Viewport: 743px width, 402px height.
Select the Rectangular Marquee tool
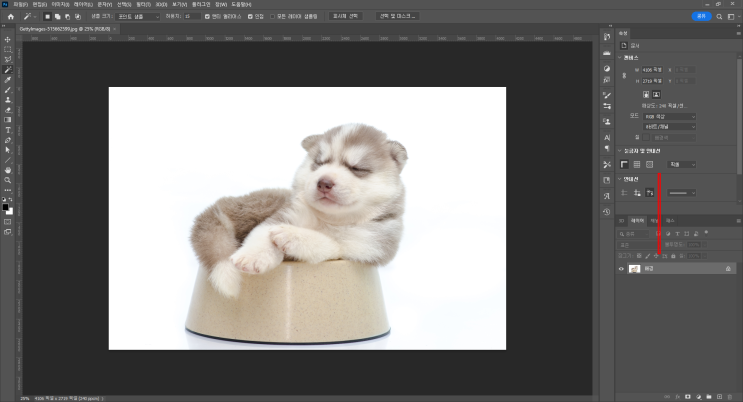tap(8, 49)
